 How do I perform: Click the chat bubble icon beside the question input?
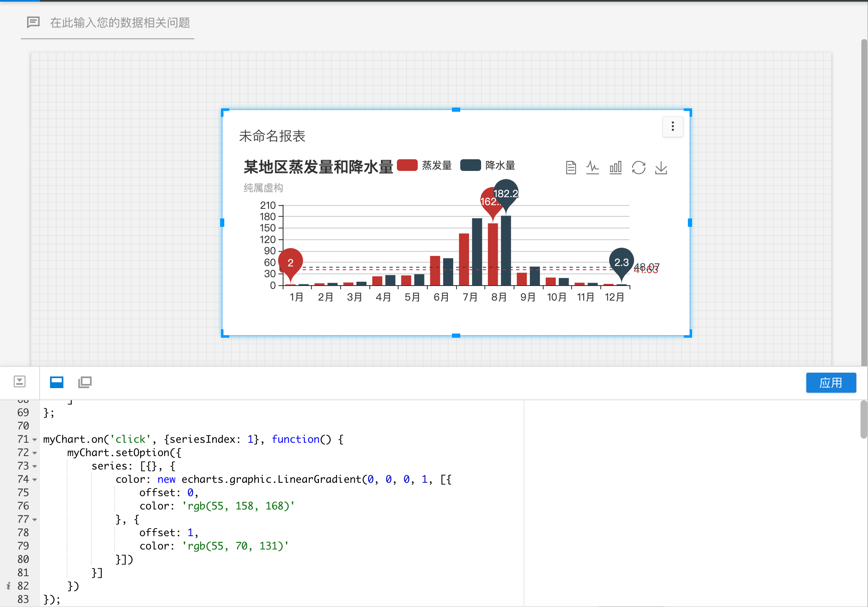pos(33,23)
